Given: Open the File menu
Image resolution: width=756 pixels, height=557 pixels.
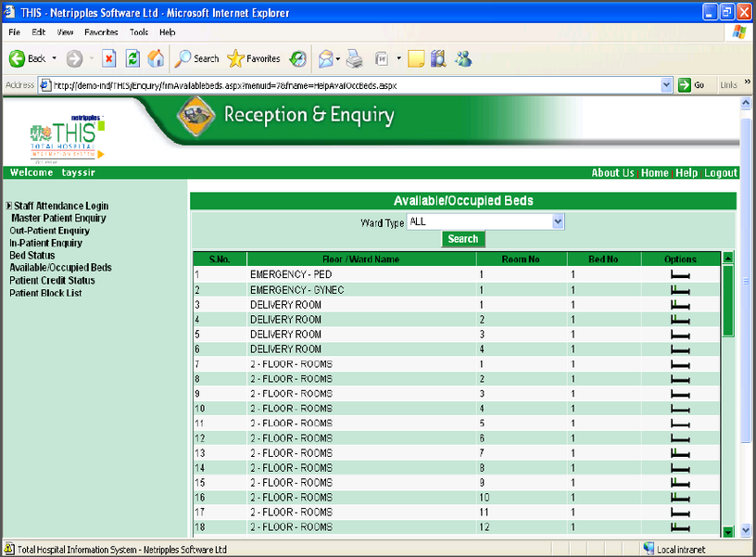Looking at the screenshot, I should pyautogui.click(x=15, y=32).
